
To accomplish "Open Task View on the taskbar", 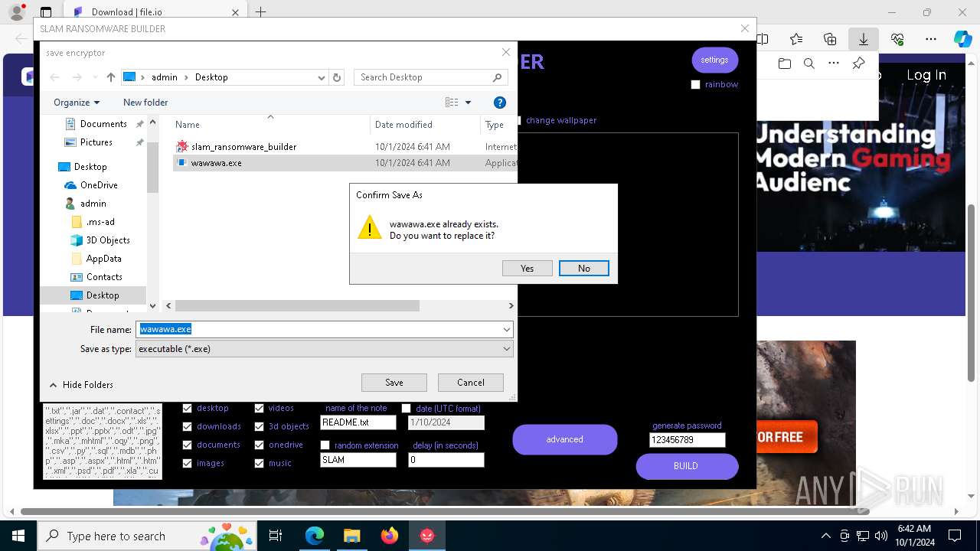I will 276,536.
